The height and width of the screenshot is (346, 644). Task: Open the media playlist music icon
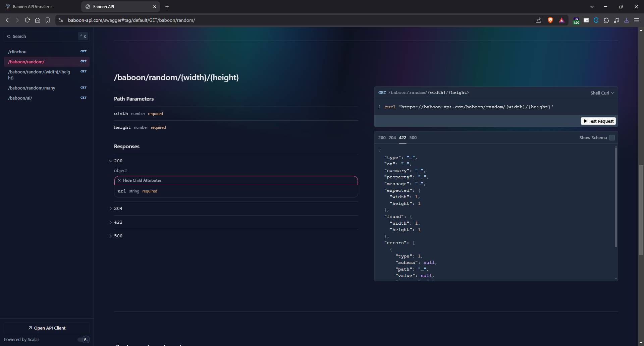(616, 20)
